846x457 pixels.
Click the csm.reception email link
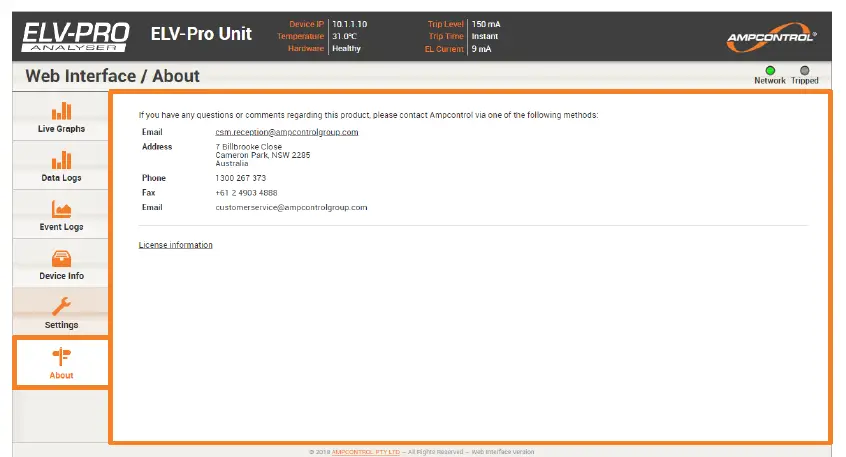(x=286, y=132)
